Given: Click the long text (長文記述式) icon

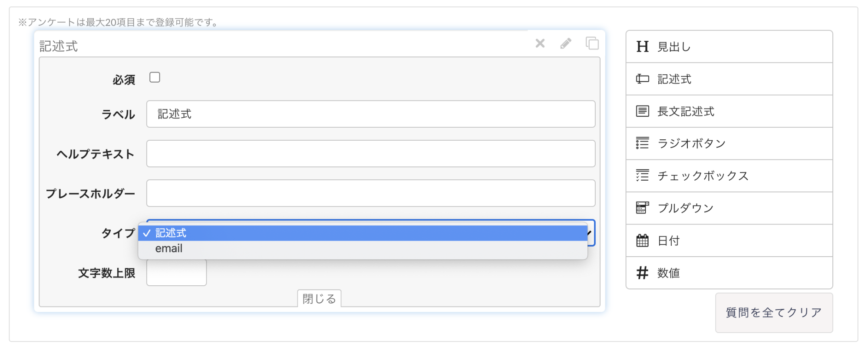Looking at the screenshot, I should 642,111.
